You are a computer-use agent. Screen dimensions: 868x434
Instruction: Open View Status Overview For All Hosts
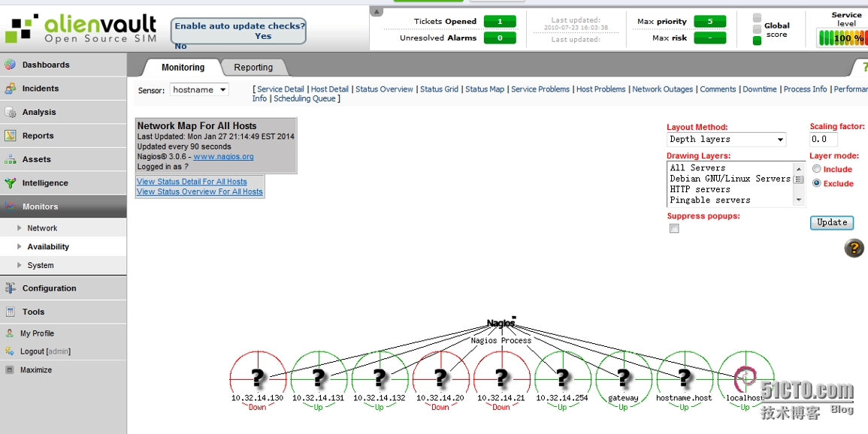click(x=199, y=191)
